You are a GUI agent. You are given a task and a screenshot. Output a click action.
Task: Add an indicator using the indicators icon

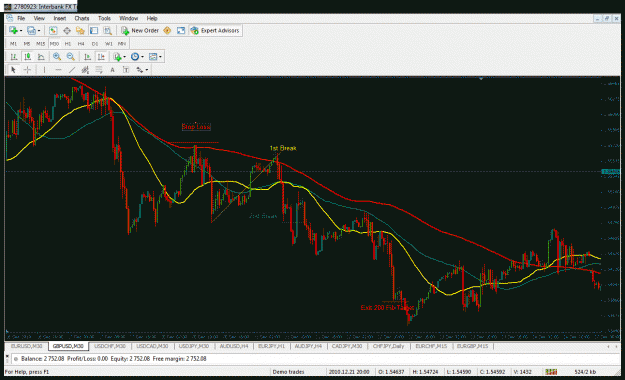[117, 57]
